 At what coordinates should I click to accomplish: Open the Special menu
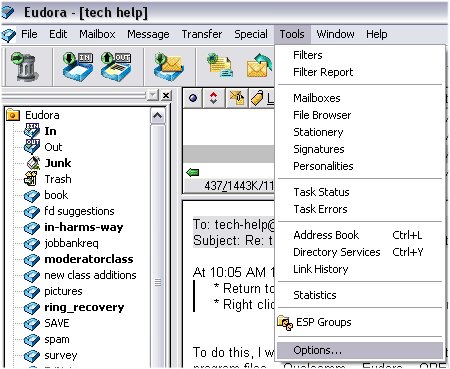[x=251, y=34]
